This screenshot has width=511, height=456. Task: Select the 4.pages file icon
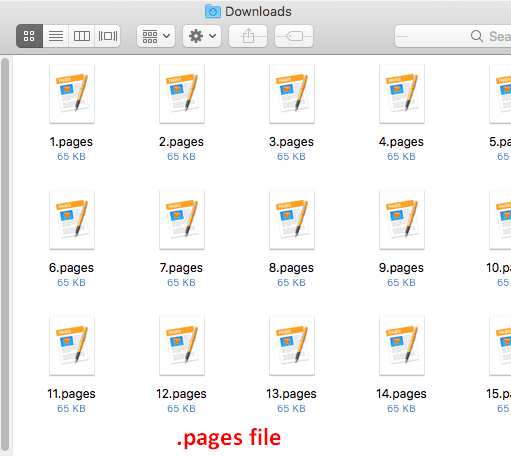[x=402, y=94]
